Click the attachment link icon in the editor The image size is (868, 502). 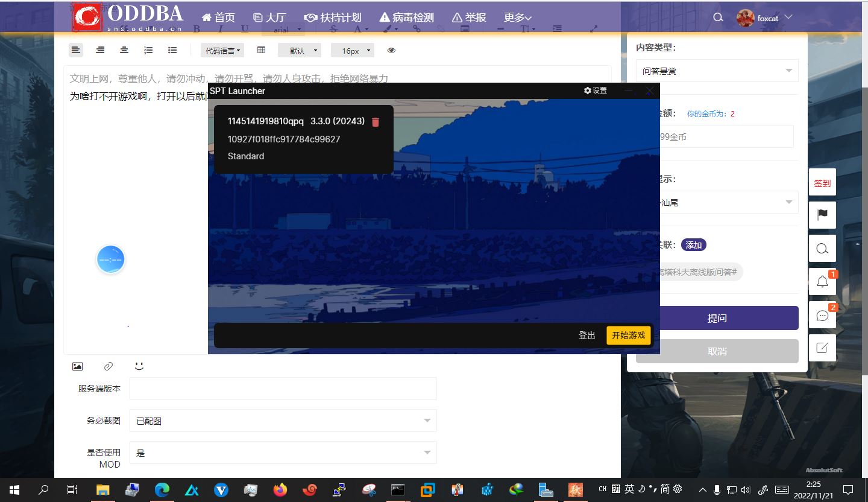108,366
